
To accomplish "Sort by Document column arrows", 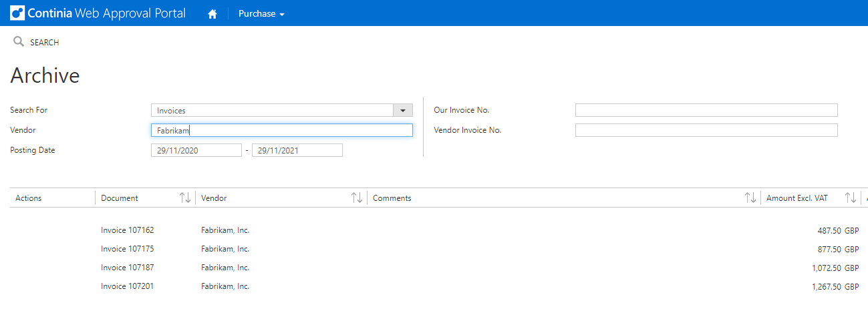I will coord(185,198).
